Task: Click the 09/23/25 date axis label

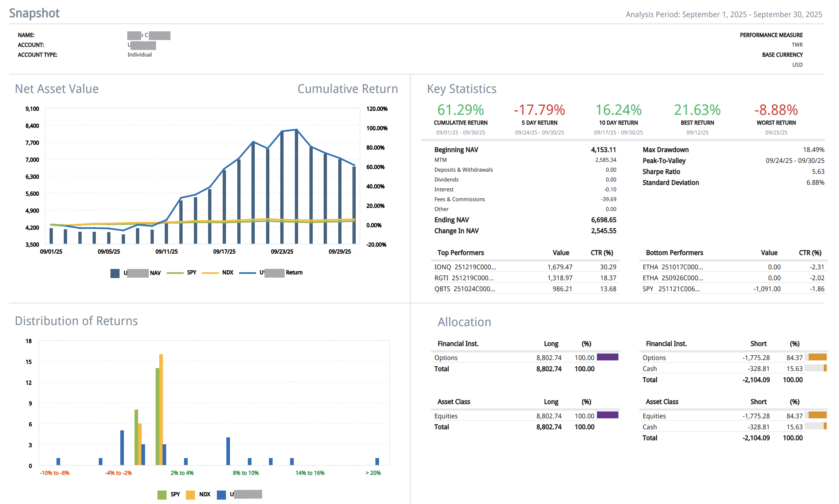Action: coord(282,252)
